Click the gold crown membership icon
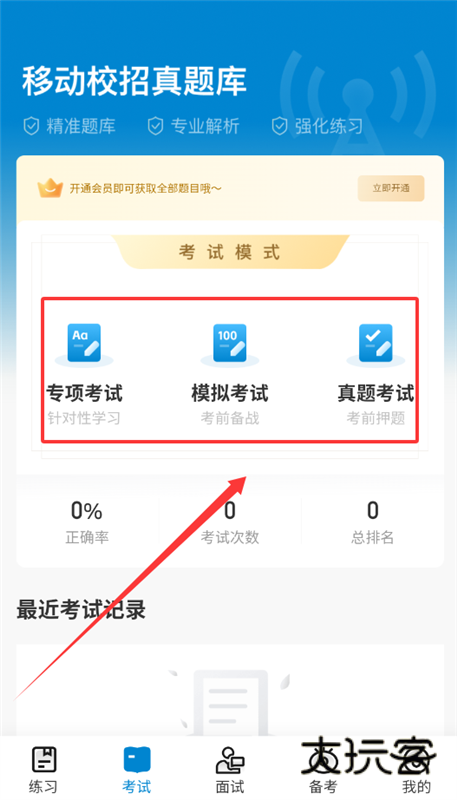Image resolution: width=457 pixels, height=800 pixels. coord(50,188)
